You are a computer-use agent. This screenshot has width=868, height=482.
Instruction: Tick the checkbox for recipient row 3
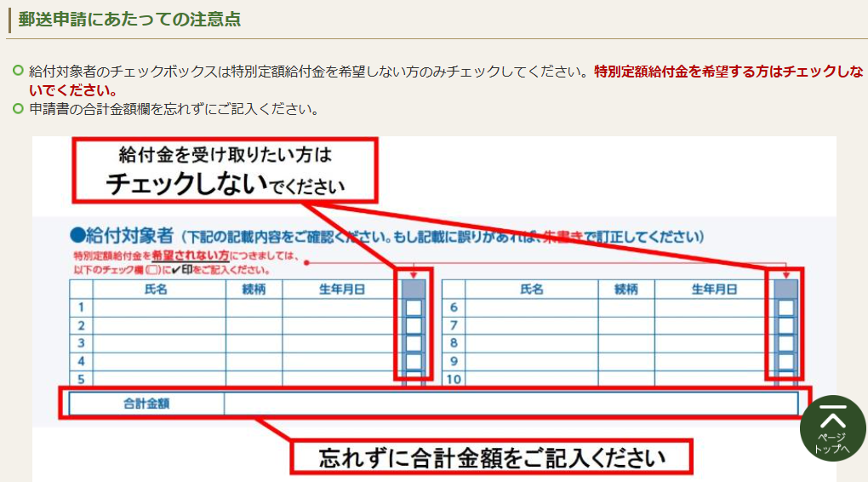(x=414, y=343)
